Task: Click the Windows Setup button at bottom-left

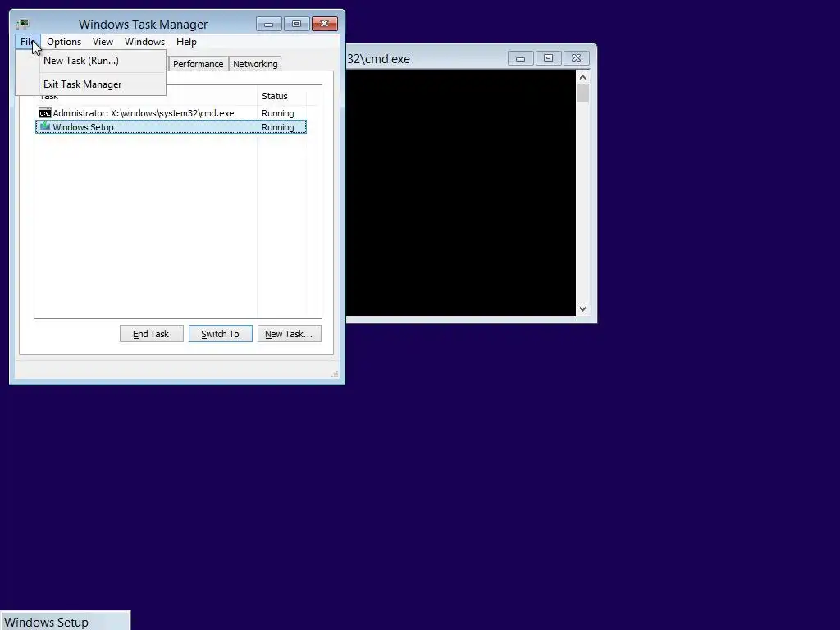Action: (x=65, y=621)
